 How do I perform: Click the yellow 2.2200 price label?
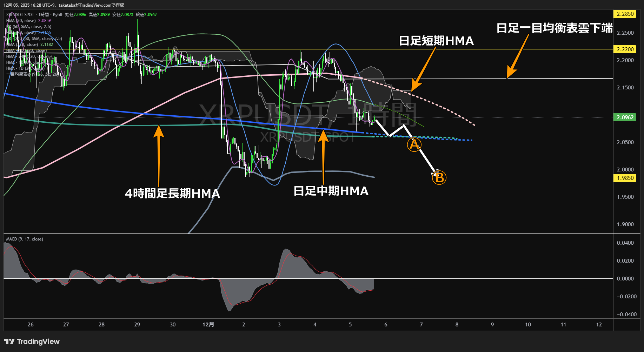[x=625, y=49]
